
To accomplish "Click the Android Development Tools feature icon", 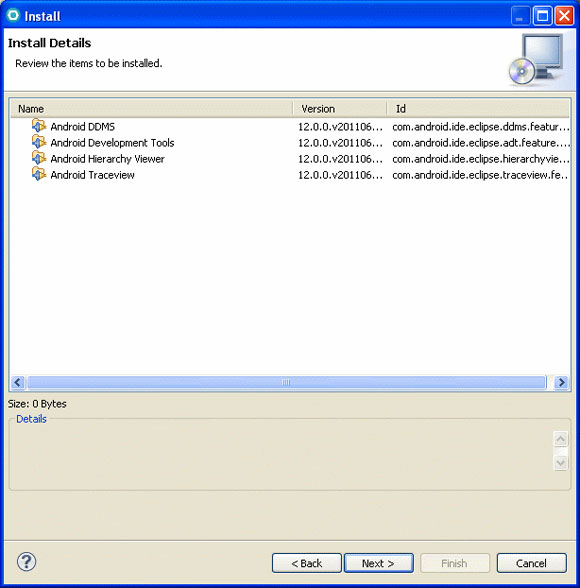I will [x=39, y=142].
